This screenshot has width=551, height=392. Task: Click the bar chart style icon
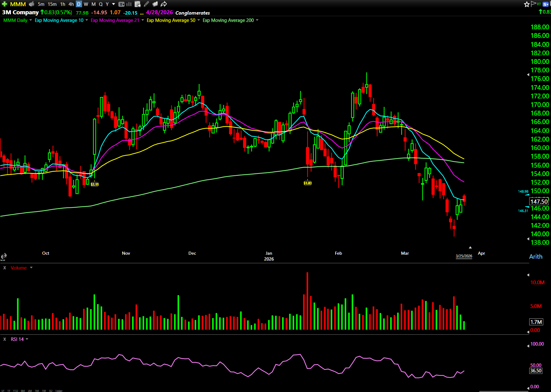tap(129, 4)
